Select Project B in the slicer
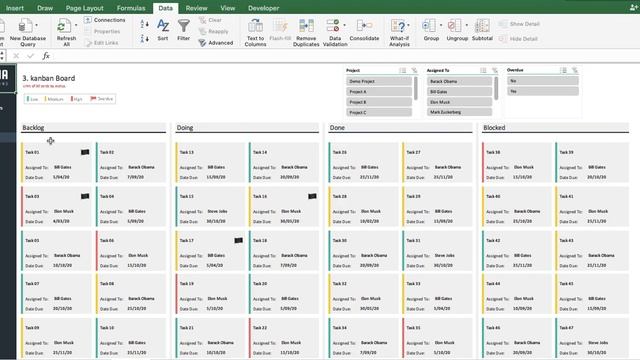Viewport: 640px width, 360px height. [x=379, y=102]
